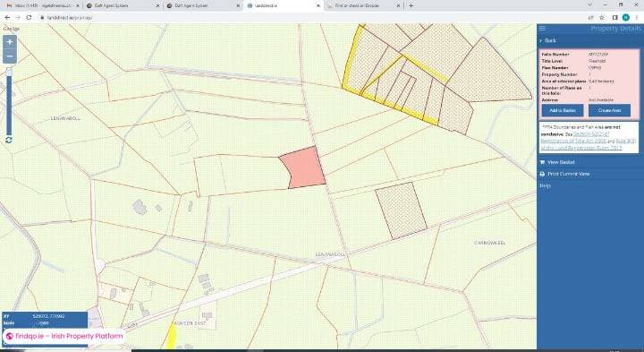
Task: Click the landdirect.ie address bar
Action: click(x=312, y=17)
